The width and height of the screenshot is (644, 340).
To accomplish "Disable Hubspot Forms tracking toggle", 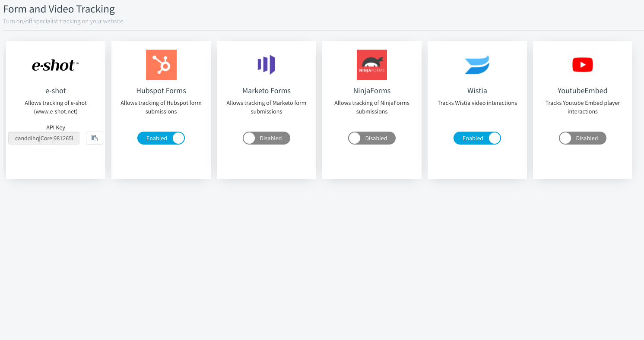I will pos(161,138).
